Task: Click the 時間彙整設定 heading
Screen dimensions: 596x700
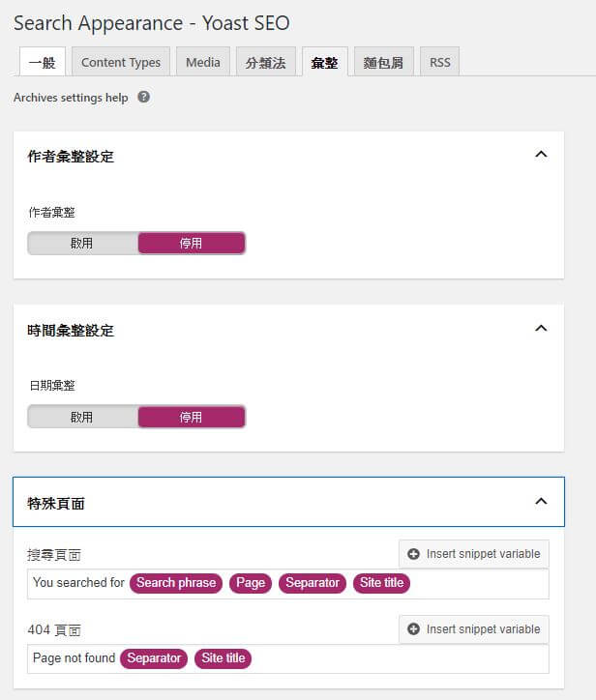Action: (x=71, y=331)
